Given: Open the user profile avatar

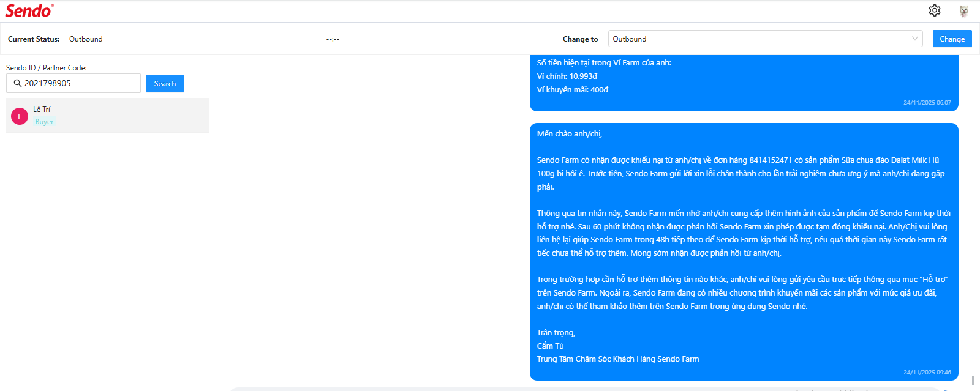Looking at the screenshot, I should point(963,10).
